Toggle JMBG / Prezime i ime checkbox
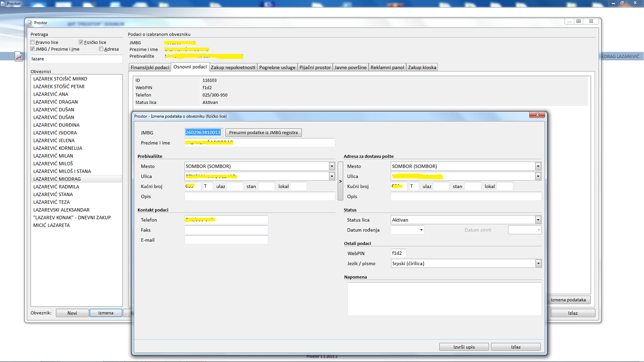This screenshot has width=644, height=362. [32, 49]
